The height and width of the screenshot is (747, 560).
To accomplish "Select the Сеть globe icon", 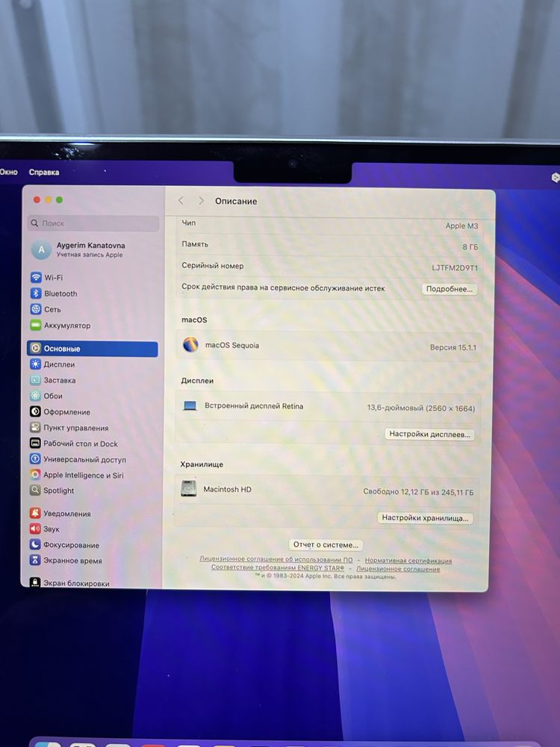I will (x=36, y=309).
